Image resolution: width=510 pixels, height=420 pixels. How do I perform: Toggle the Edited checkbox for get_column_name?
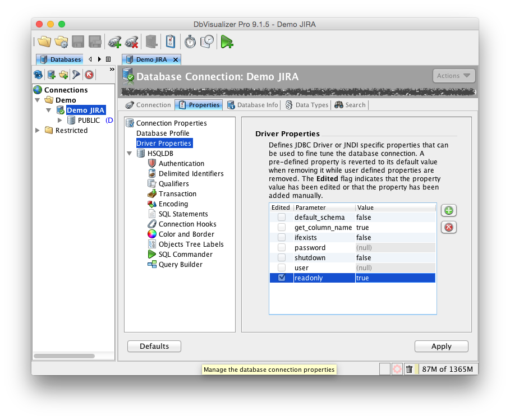pyautogui.click(x=282, y=227)
